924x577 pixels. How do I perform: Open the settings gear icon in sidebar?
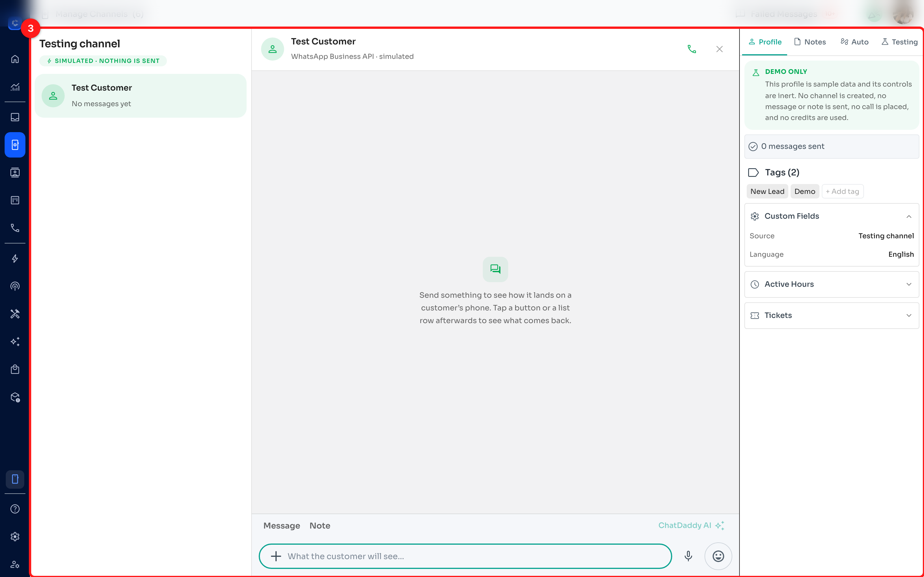(15, 537)
